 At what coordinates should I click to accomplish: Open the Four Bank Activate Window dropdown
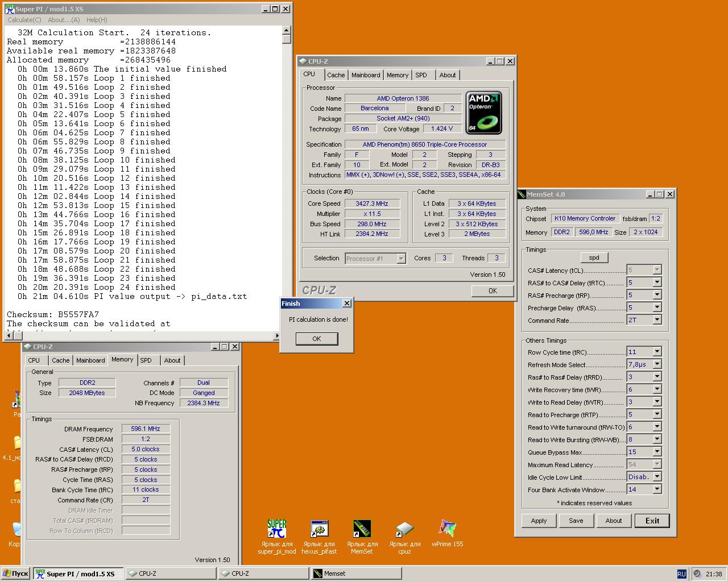[x=657, y=489]
